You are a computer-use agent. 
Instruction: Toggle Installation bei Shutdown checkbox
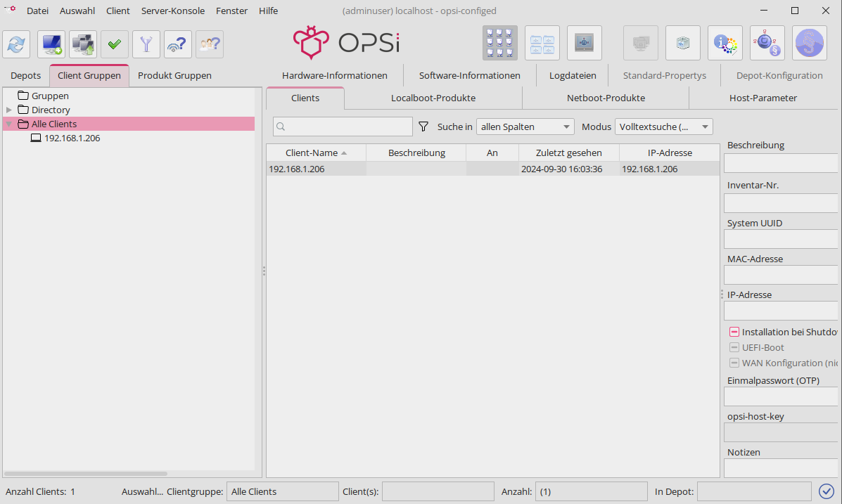click(734, 332)
